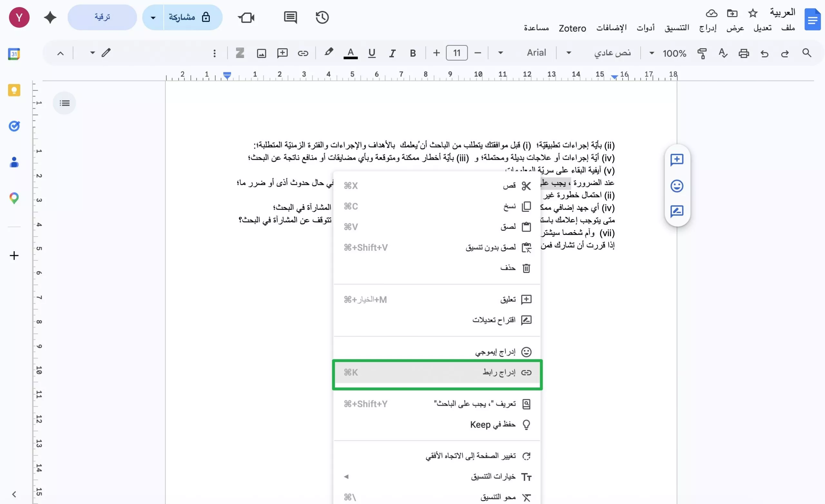Viewport: 825px width, 504px height.
Task: Toggle bold formatting
Action: point(413,53)
